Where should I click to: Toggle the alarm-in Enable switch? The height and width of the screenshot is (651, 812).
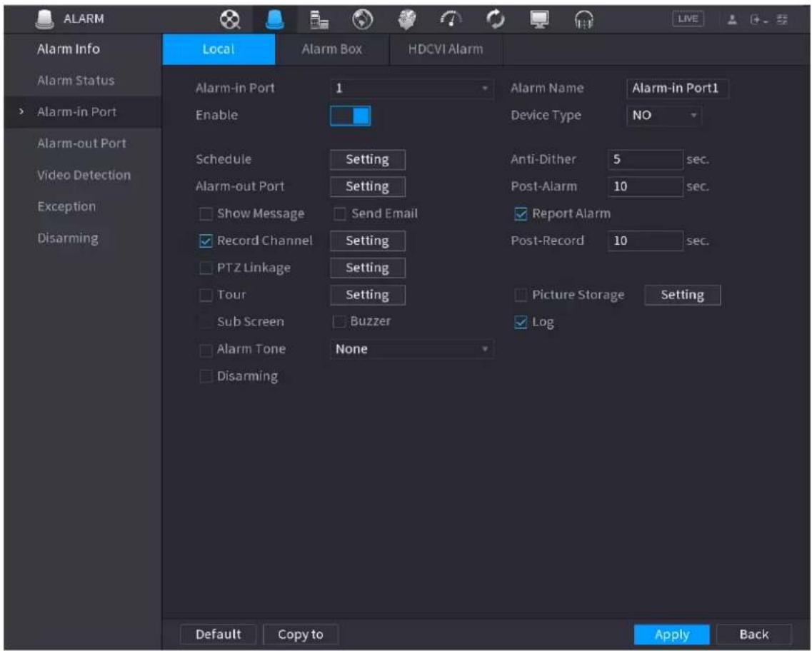351,116
